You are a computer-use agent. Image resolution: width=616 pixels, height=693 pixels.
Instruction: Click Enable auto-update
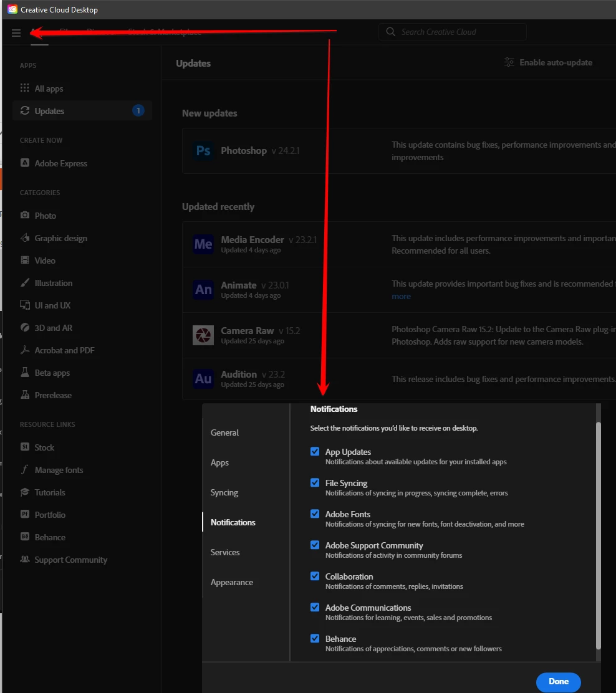(548, 62)
